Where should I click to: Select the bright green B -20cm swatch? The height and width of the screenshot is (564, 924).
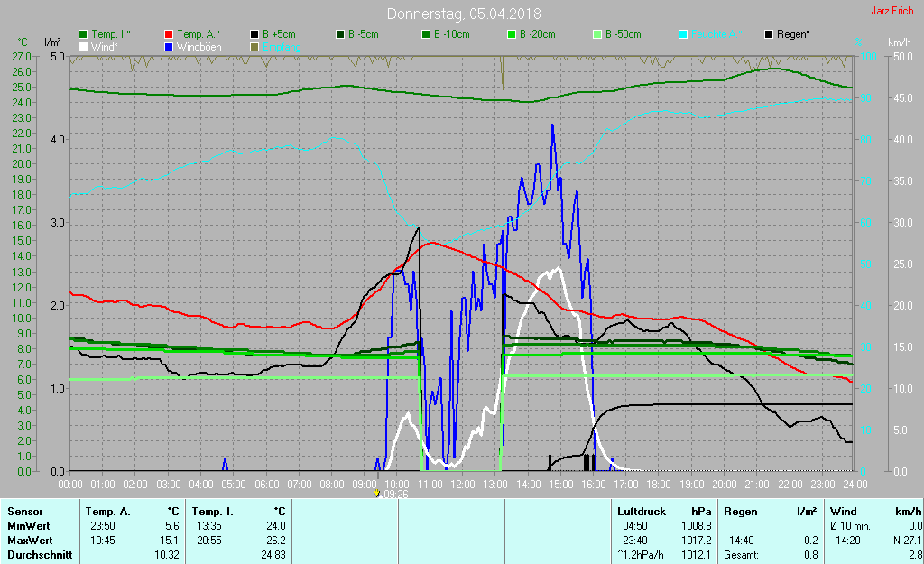click(x=512, y=34)
